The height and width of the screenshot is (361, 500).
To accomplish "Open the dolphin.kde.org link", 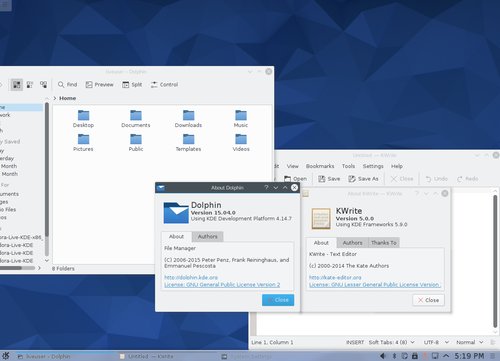I will click(x=191, y=277).
